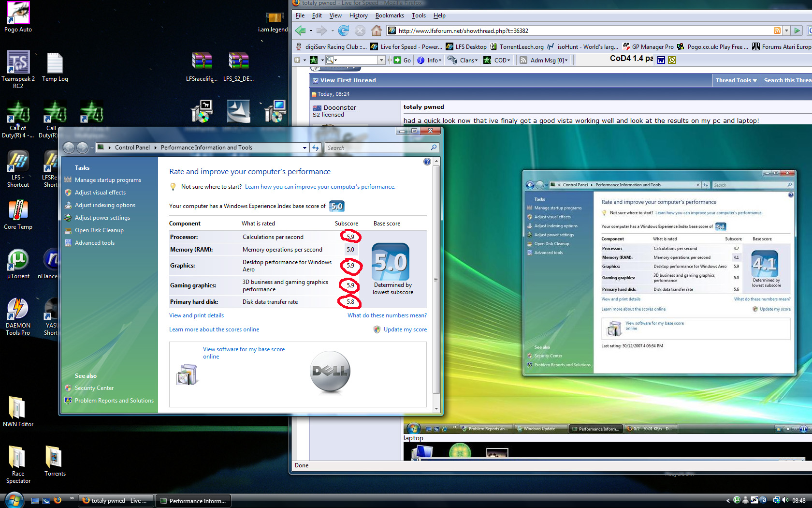Click Performance window vertical scrollbar down arrow

pyautogui.click(x=436, y=409)
